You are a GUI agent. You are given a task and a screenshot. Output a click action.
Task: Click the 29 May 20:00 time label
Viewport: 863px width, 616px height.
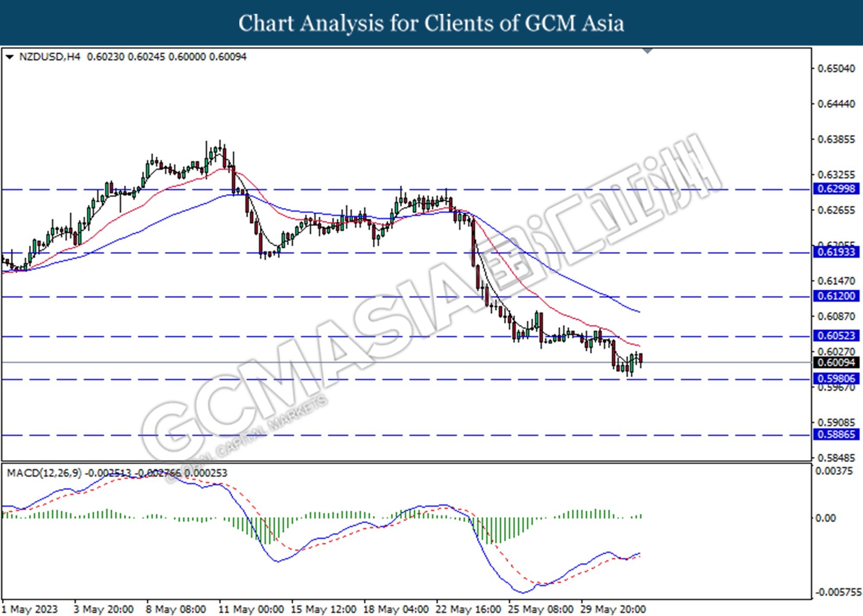click(614, 609)
